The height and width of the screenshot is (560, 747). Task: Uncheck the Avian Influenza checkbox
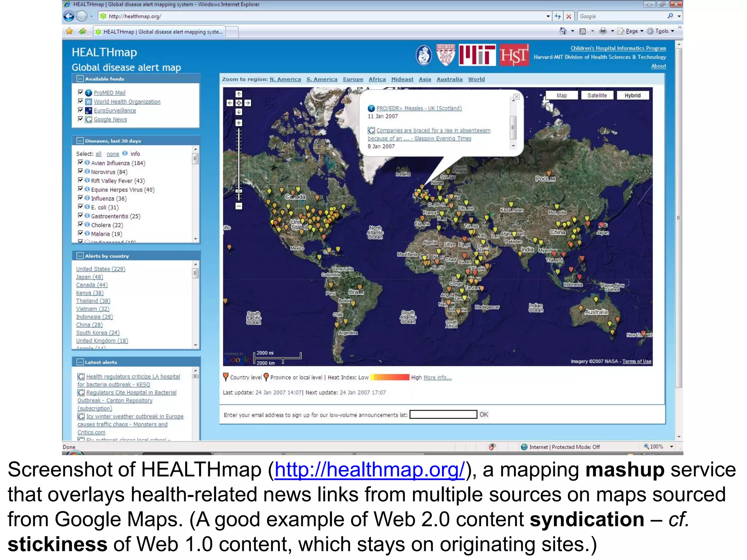click(x=81, y=162)
